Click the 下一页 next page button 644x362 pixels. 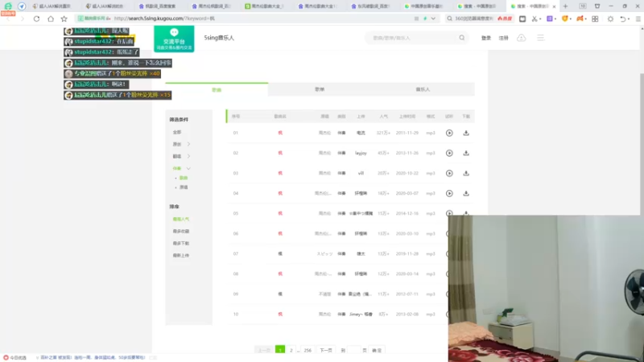(x=326, y=350)
